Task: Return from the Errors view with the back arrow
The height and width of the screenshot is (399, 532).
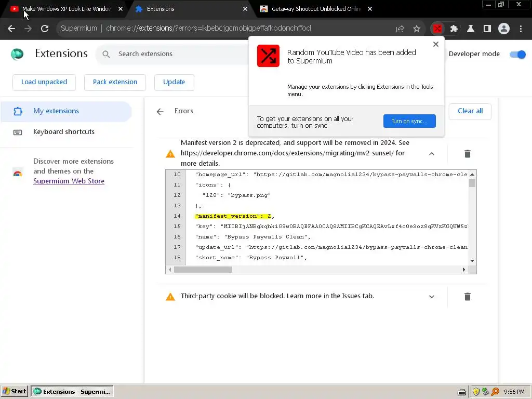Action: (x=160, y=111)
